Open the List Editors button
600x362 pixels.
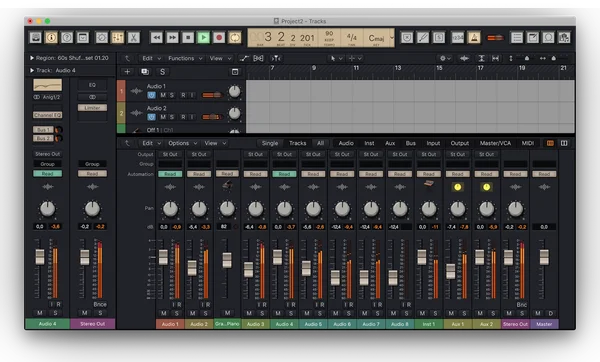pyautogui.click(x=517, y=38)
